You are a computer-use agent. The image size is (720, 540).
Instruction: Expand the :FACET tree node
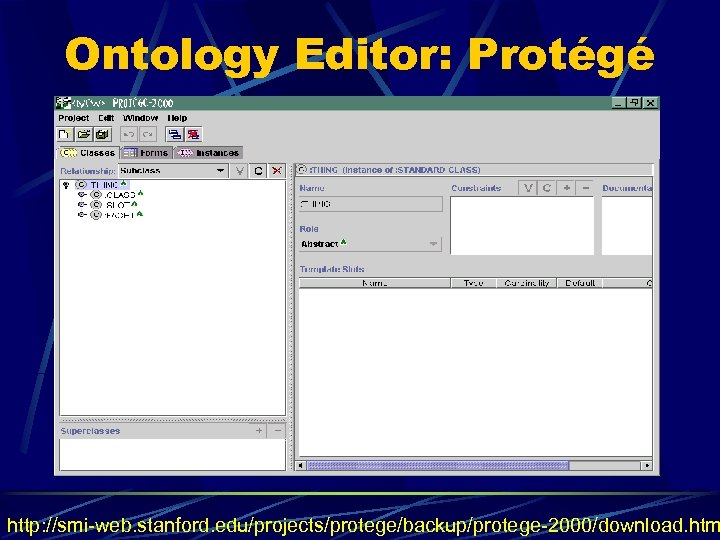tap(82, 215)
